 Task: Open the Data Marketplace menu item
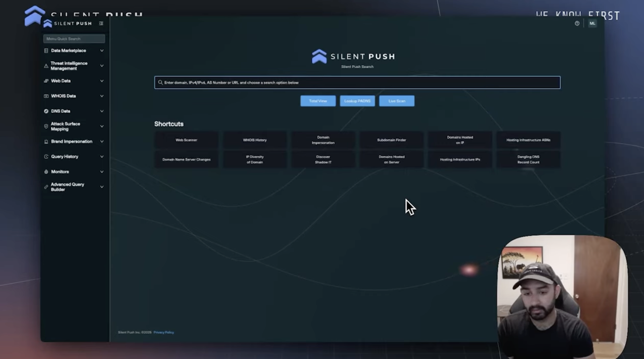coord(74,50)
